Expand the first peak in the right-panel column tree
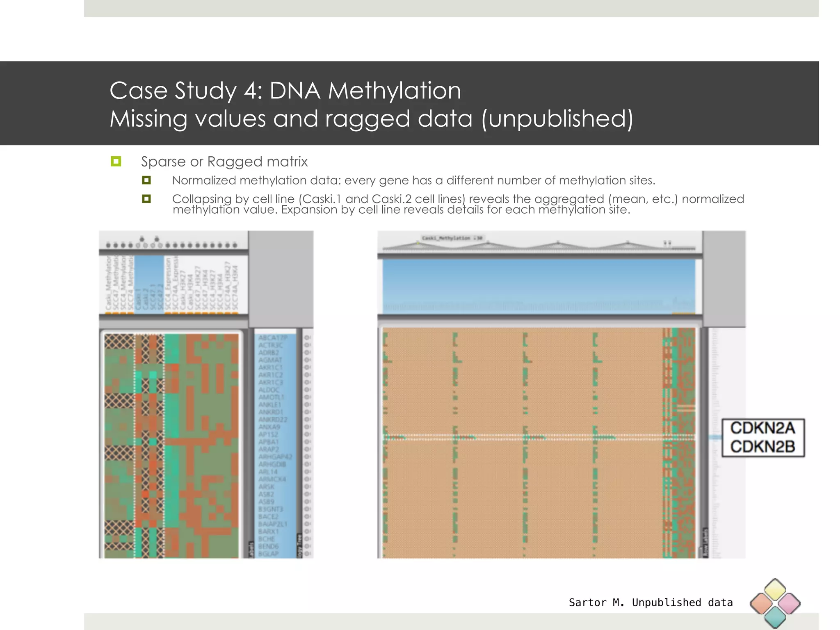The image size is (840, 630). [418, 243]
